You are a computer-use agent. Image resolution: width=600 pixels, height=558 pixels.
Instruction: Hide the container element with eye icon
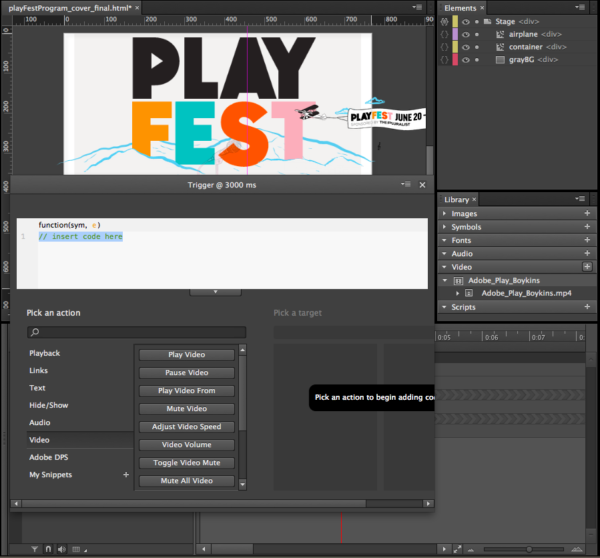point(465,47)
